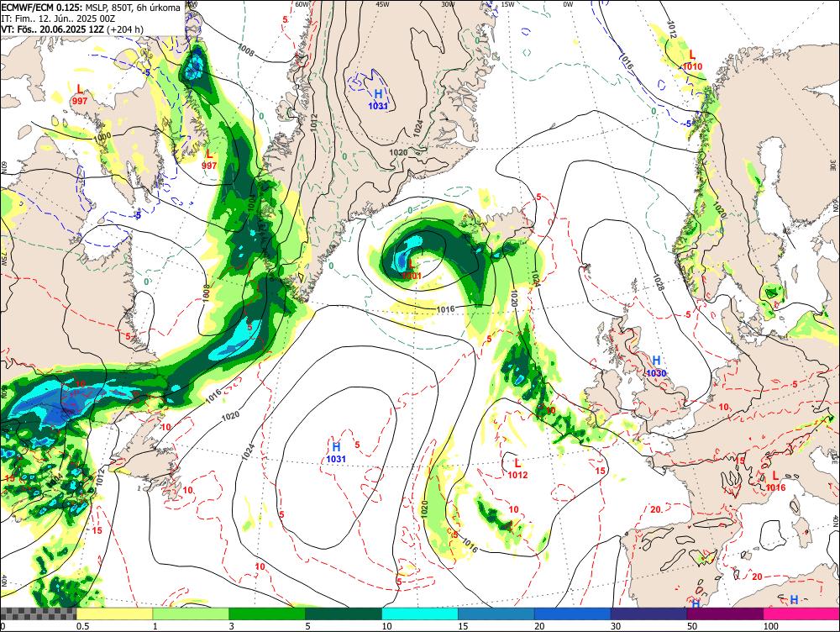Click the '(+204 h)' forecast hour text
Viewport: 840px width, 632px height.
click(x=125, y=29)
